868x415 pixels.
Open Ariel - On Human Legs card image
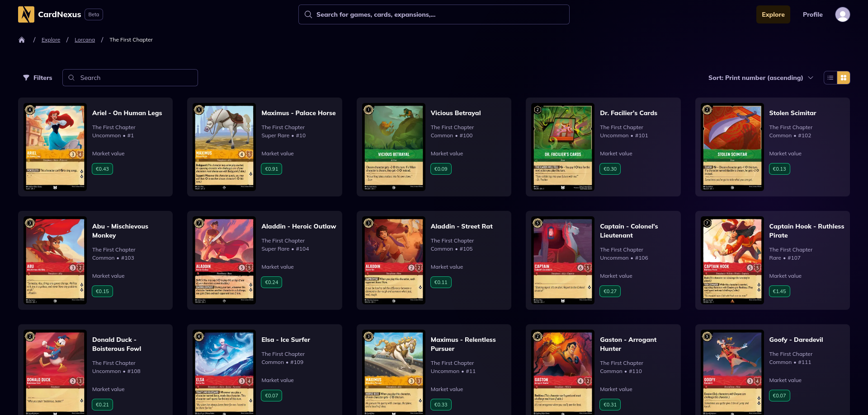coord(55,147)
